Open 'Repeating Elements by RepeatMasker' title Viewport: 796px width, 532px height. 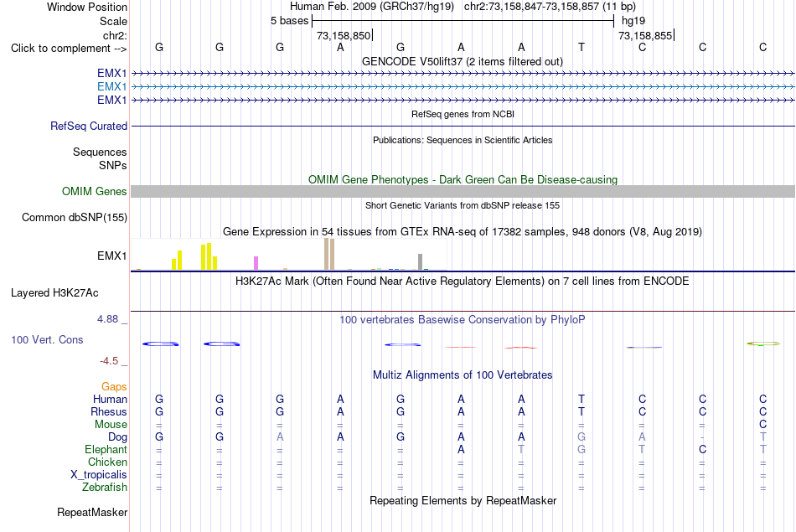click(x=463, y=500)
